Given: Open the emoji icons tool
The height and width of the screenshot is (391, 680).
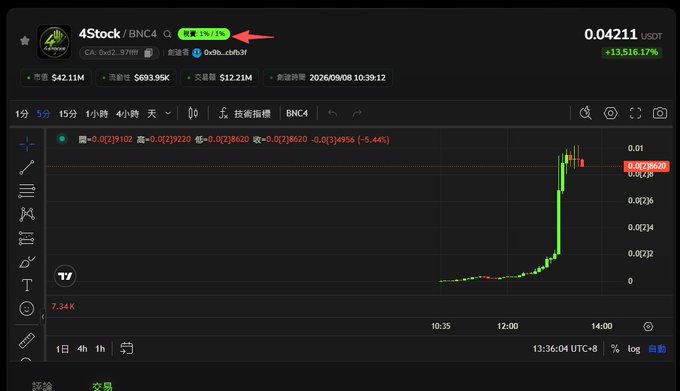Looking at the screenshot, I should pos(27,309).
